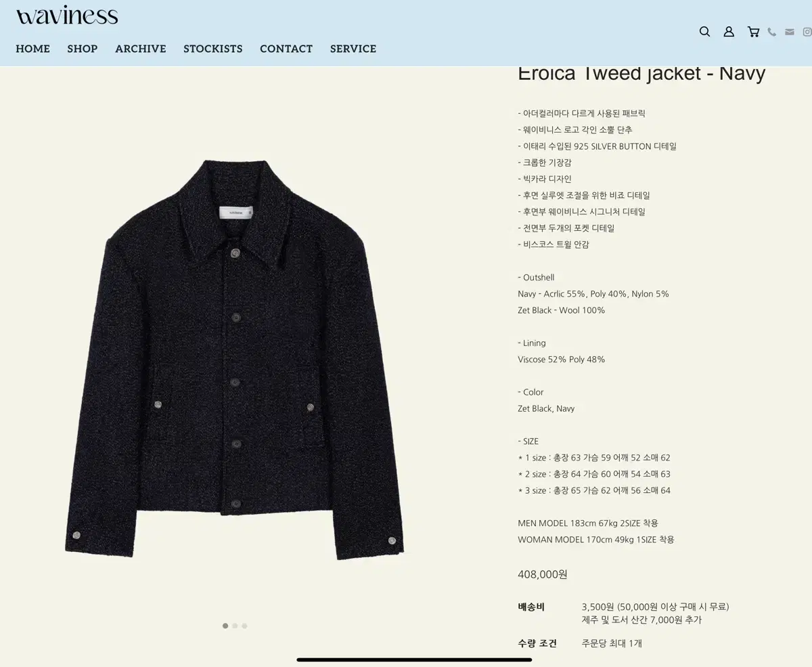Viewport: 812px width, 667px height.
Task: Open the ARCHIVE menu item
Action: point(141,49)
